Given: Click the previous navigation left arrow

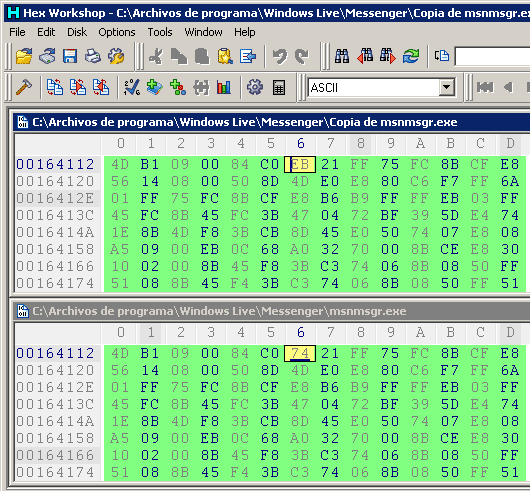Looking at the screenshot, I should (x=508, y=88).
